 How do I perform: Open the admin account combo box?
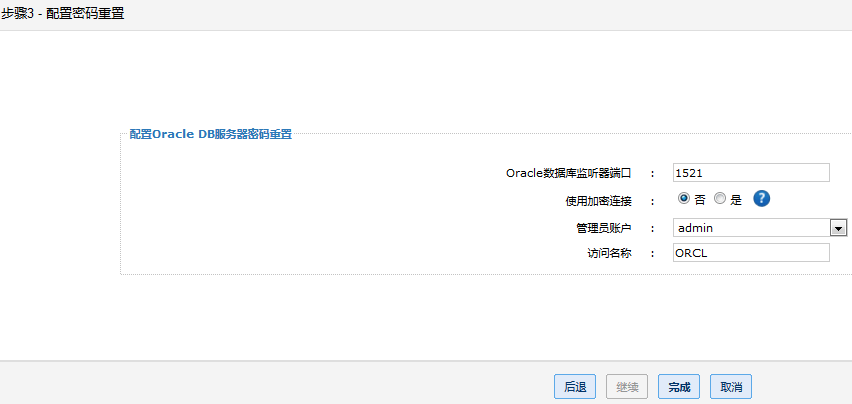pos(752,227)
